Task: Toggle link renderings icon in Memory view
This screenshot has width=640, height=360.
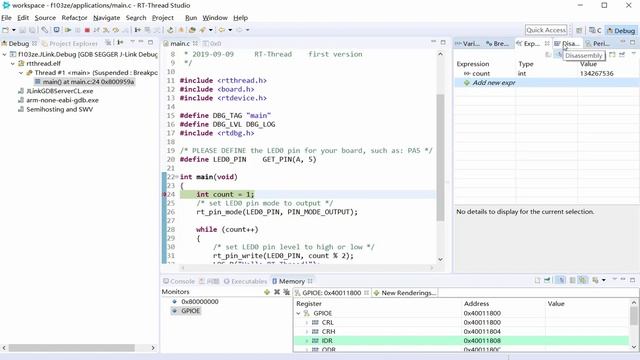Action: (x=583, y=280)
